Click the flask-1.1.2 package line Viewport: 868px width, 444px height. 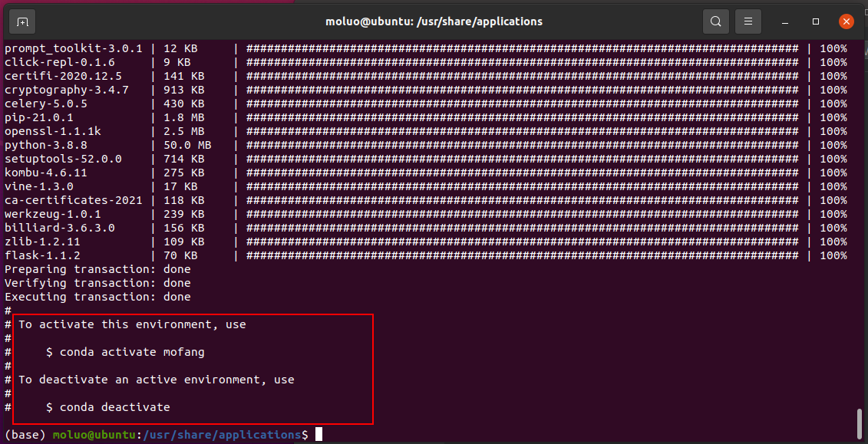[x=425, y=255]
